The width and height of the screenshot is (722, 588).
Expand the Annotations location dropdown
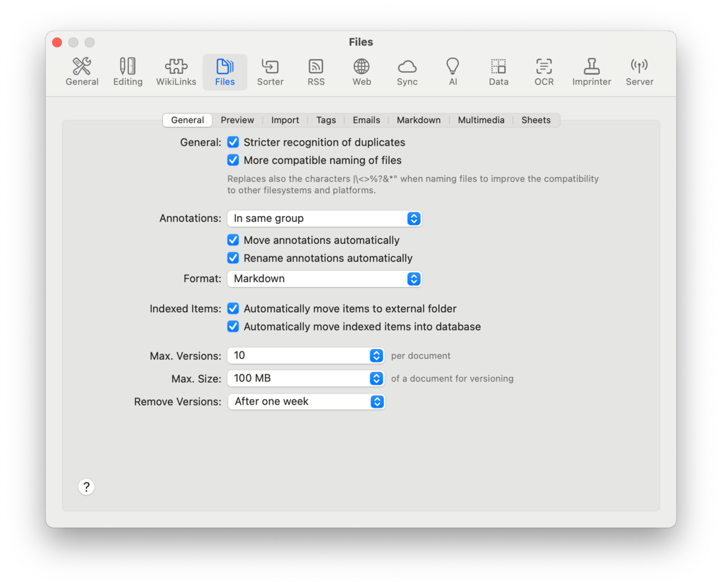[324, 218]
